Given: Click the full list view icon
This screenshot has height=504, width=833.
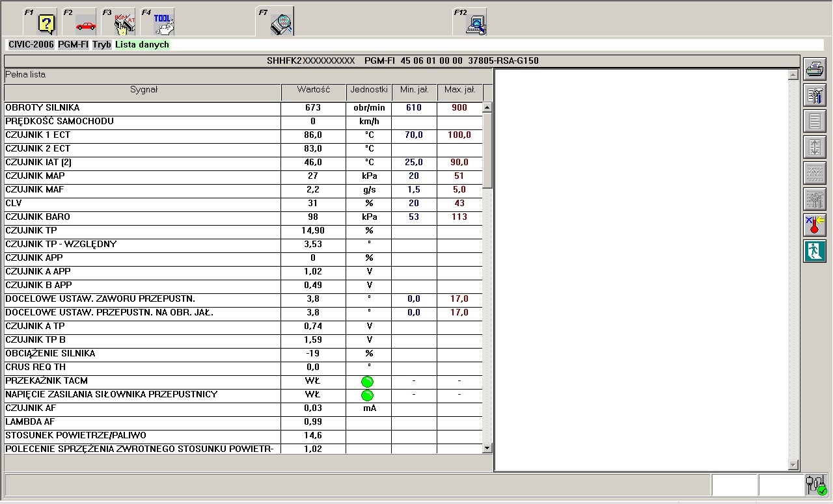Looking at the screenshot, I should [x=815, y=121].
